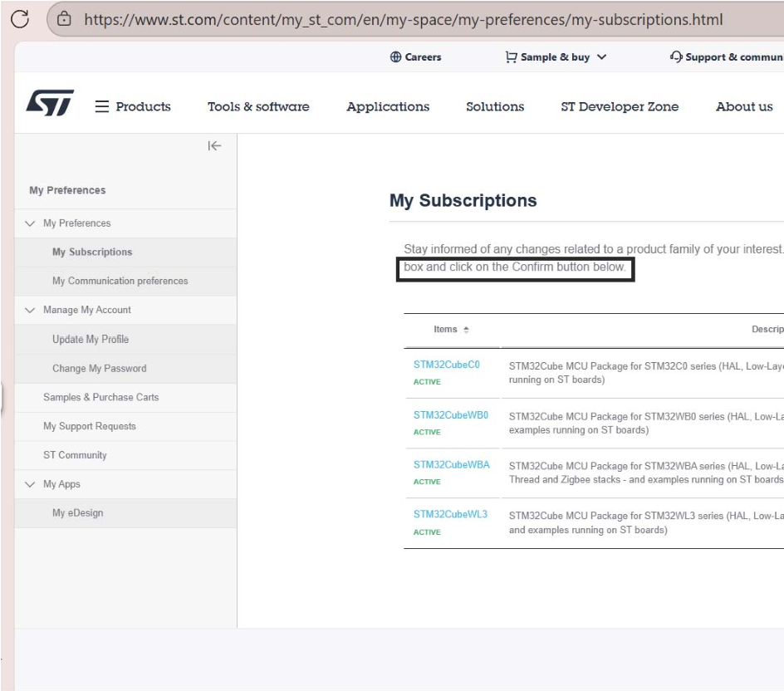784x691 pixels.
Task: Click the My Subscriptions page heading
Action: [x=463, y=200]
